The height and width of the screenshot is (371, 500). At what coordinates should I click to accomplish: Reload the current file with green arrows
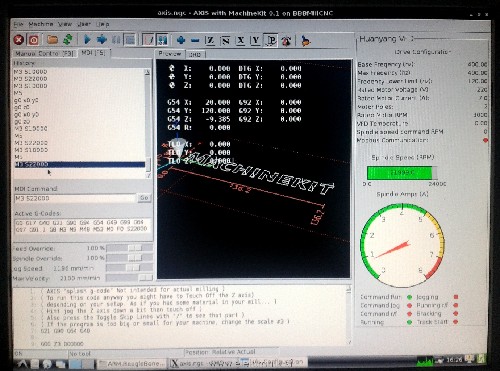coord(68,40)
